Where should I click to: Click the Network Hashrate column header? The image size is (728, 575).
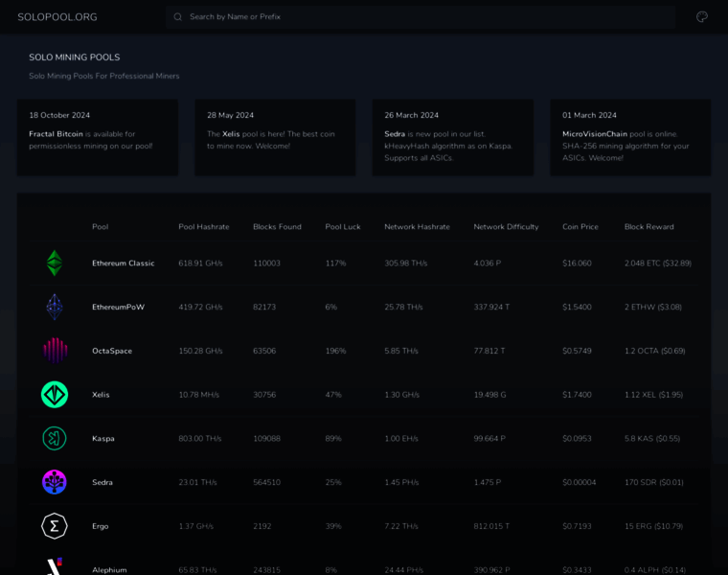point(417,227)
